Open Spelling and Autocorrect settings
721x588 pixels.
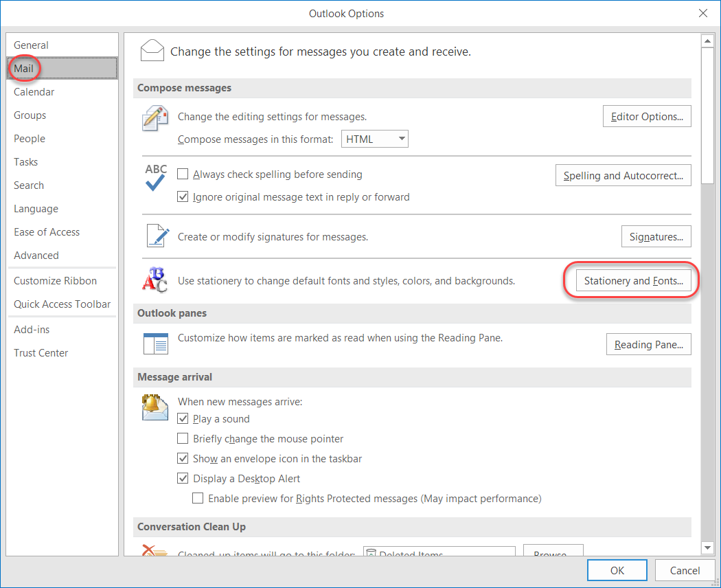[623, 175]
